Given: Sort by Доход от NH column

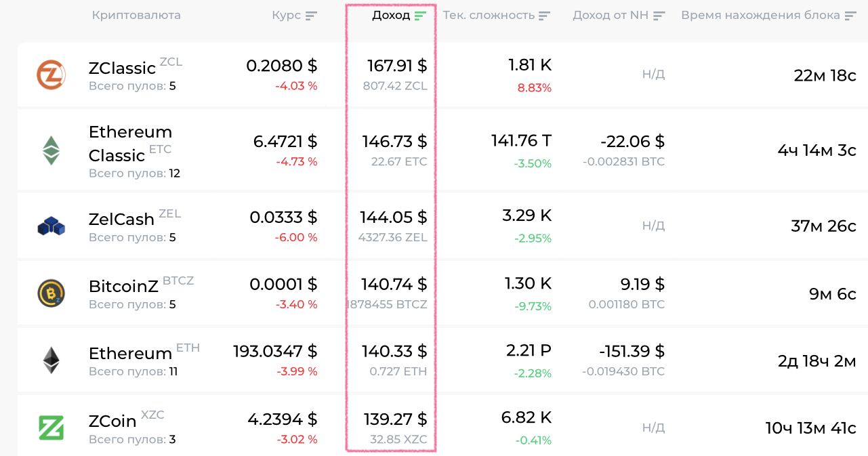Looking at the screenshot, I should pos(659,16).
